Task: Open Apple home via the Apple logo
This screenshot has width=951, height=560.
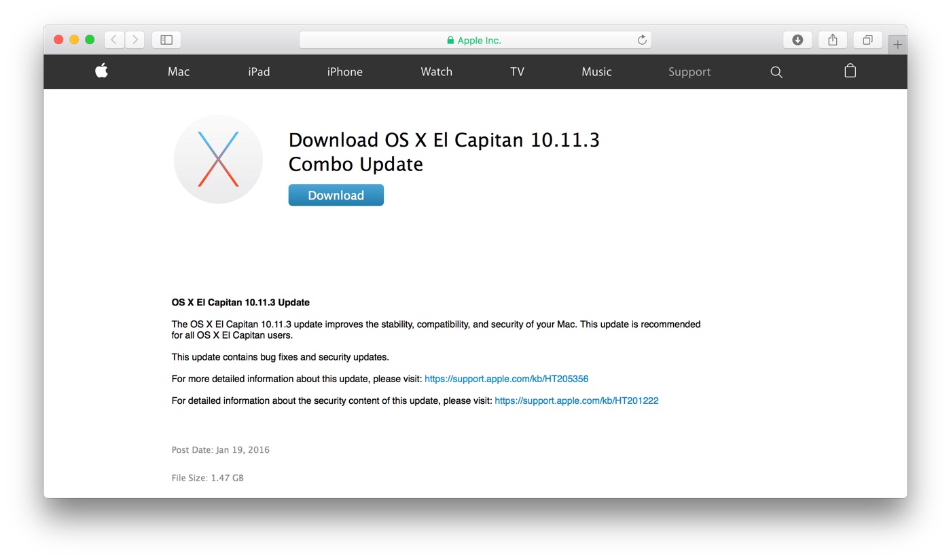Action: pos(102,71)
